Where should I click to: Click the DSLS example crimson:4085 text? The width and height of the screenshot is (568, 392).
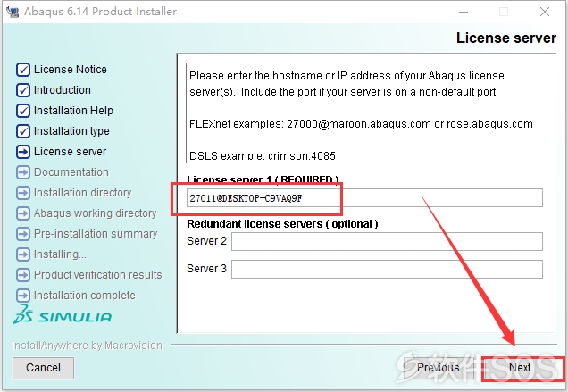[263, 155]
